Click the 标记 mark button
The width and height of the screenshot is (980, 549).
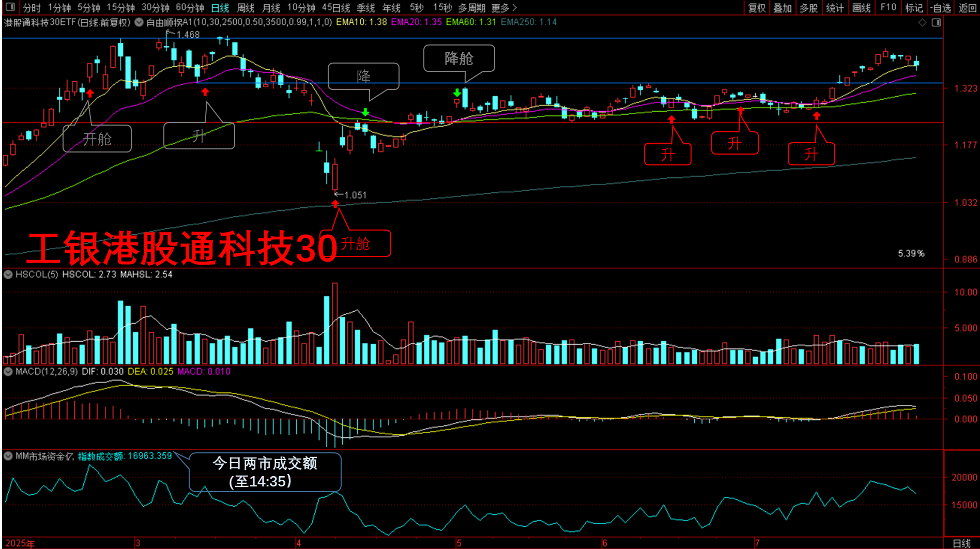coord(914,8)
